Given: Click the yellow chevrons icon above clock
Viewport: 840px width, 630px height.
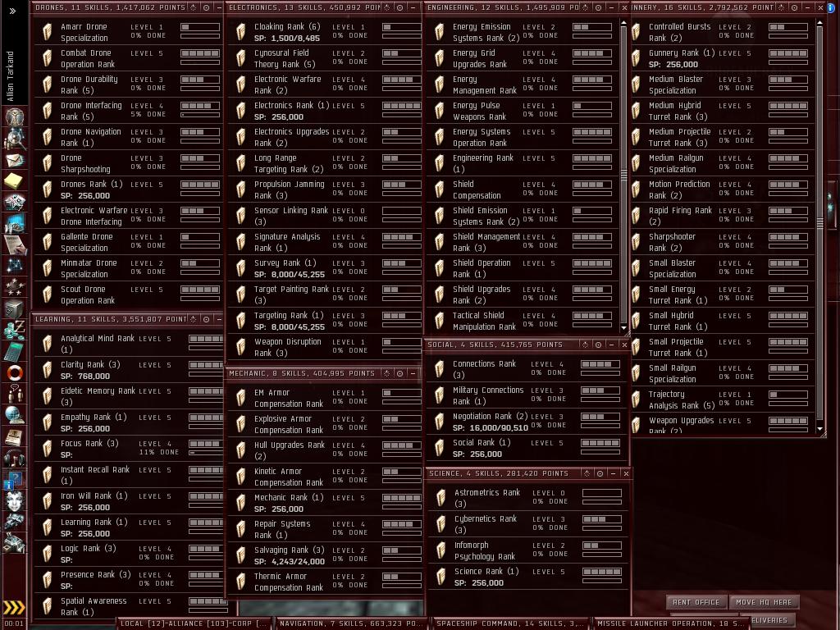Looking at the screenshot, I should 15,607.
